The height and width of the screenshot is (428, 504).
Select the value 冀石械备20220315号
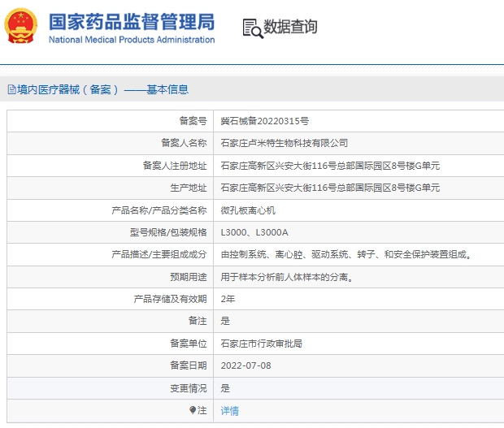coord(264,121)
